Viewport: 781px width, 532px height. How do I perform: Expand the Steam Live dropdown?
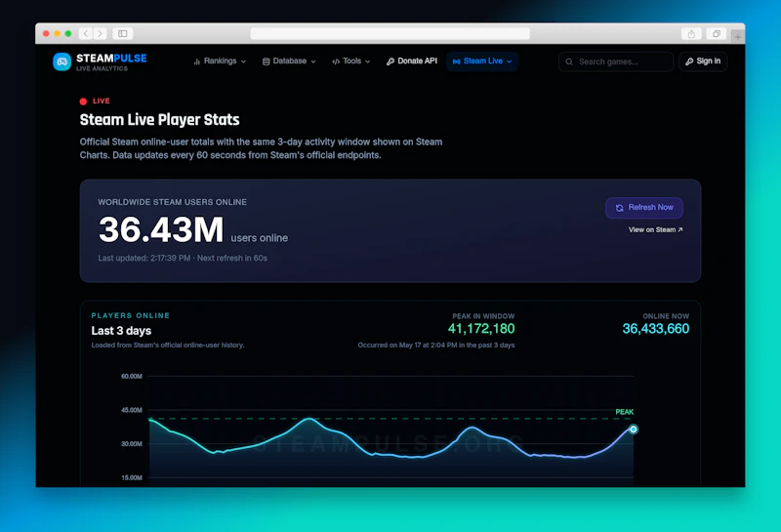tap(482, 61)
